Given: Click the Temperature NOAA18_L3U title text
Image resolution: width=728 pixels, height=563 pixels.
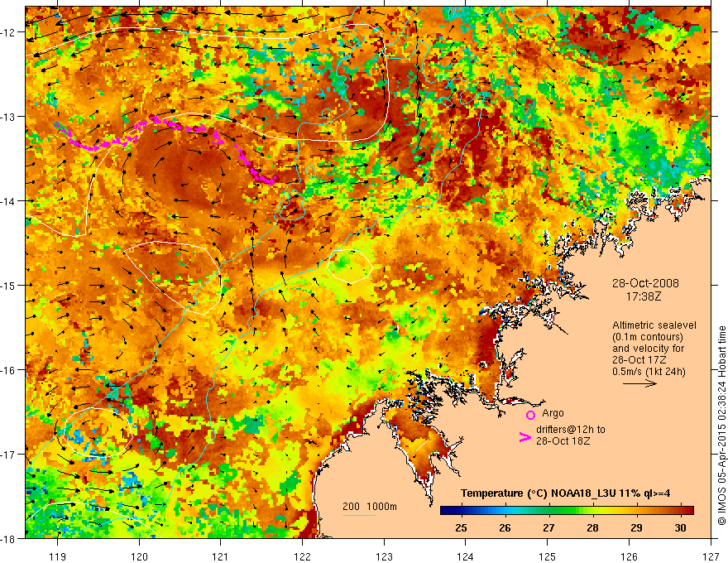Looking at the screenshot, I should point(565,493).
